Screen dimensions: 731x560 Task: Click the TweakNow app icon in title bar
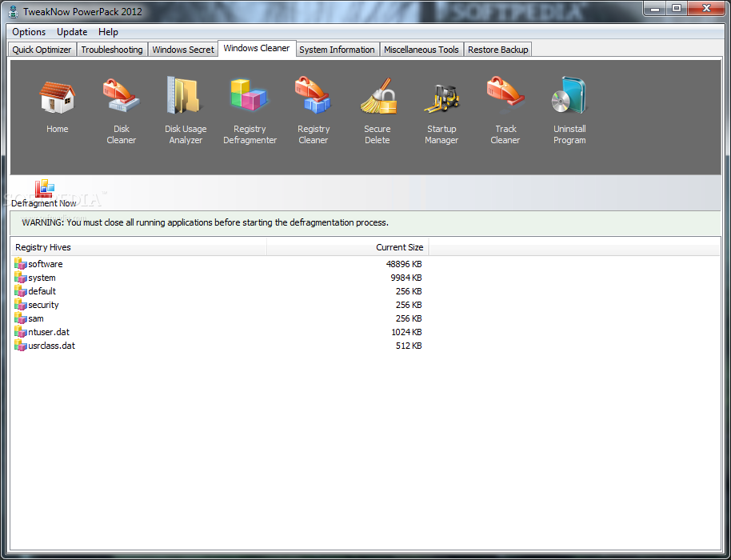(14, 11)
